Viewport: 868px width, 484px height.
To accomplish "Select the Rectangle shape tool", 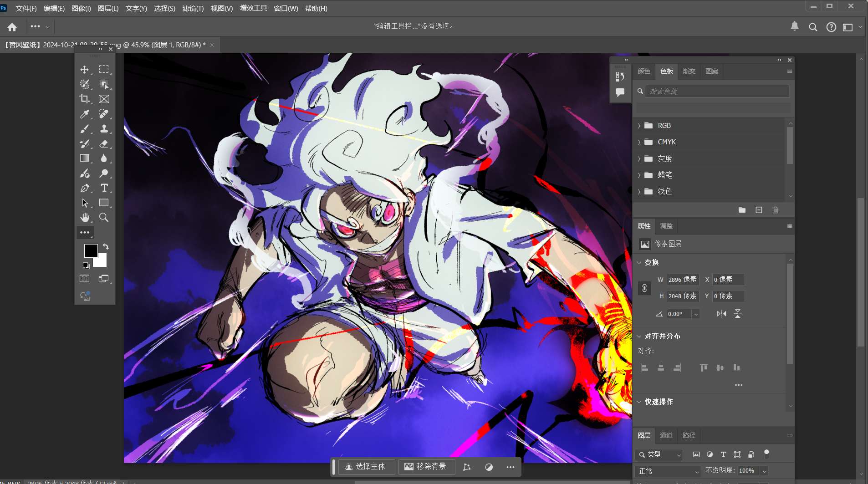I will (x=104, y=203).
